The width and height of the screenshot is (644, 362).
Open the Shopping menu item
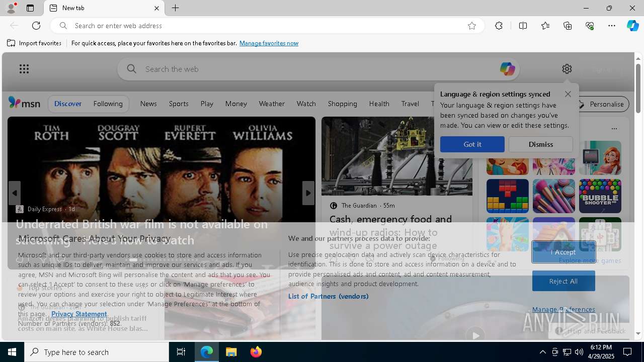pyautogui.click(x=343, y=104)
